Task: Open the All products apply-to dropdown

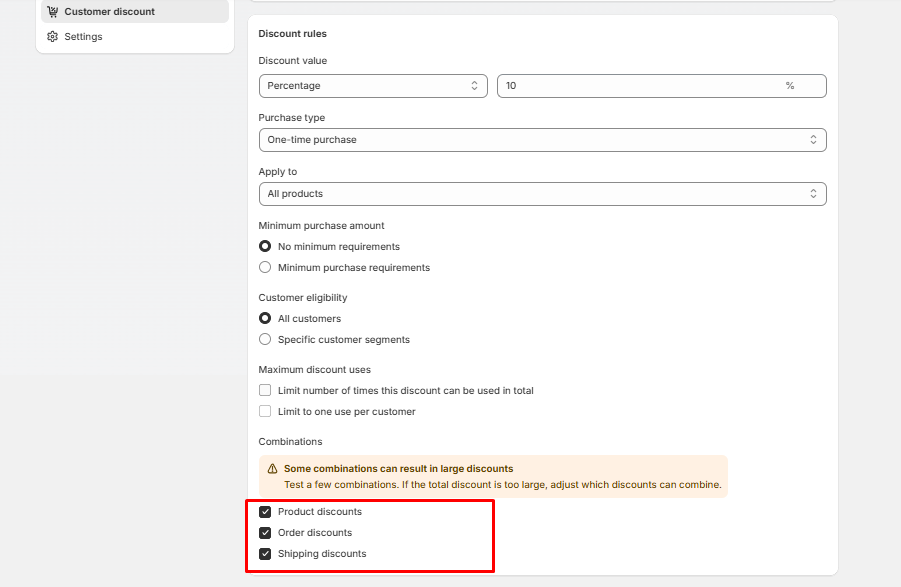Action: pos(542,194)
